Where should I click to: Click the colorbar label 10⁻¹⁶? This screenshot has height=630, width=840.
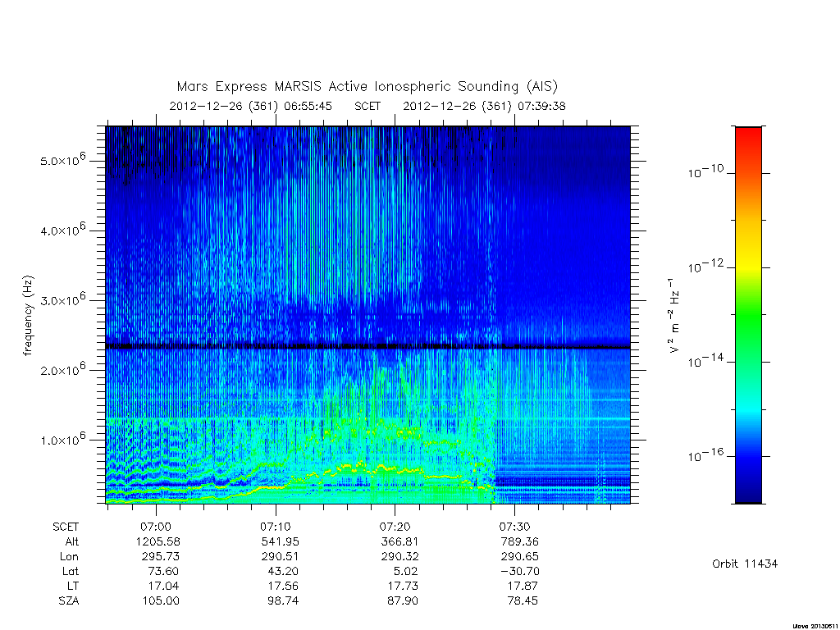[x=705, y=456]
